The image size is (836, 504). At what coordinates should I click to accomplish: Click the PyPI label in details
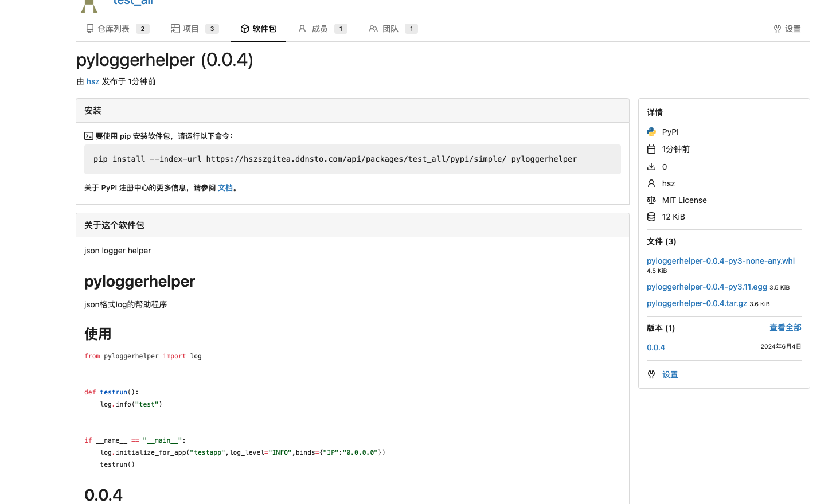pos(670,132)
